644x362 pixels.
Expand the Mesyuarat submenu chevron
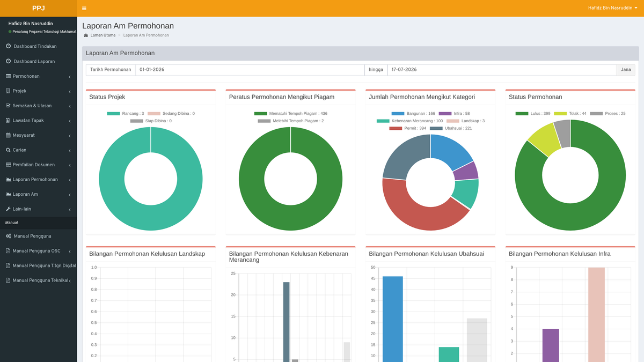[70, 136]
